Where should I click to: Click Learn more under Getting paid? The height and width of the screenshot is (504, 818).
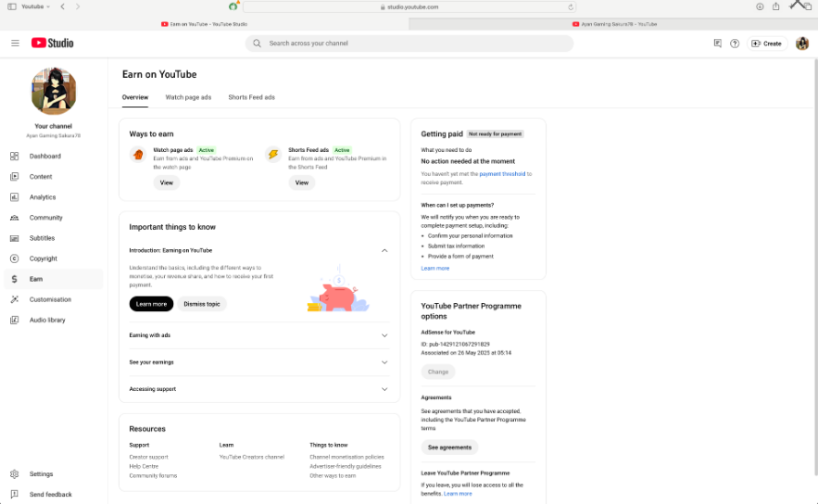coord(435,268)
